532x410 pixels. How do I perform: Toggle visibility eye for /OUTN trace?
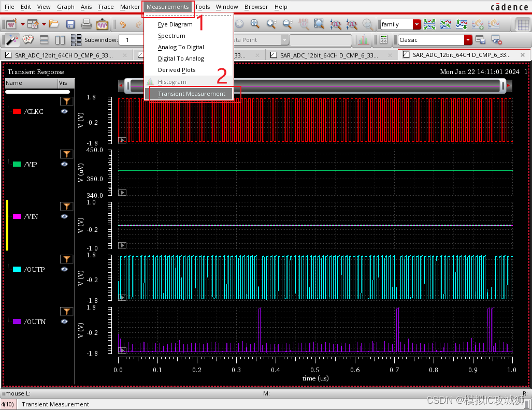pyautogui.click(x=64, y=321)
